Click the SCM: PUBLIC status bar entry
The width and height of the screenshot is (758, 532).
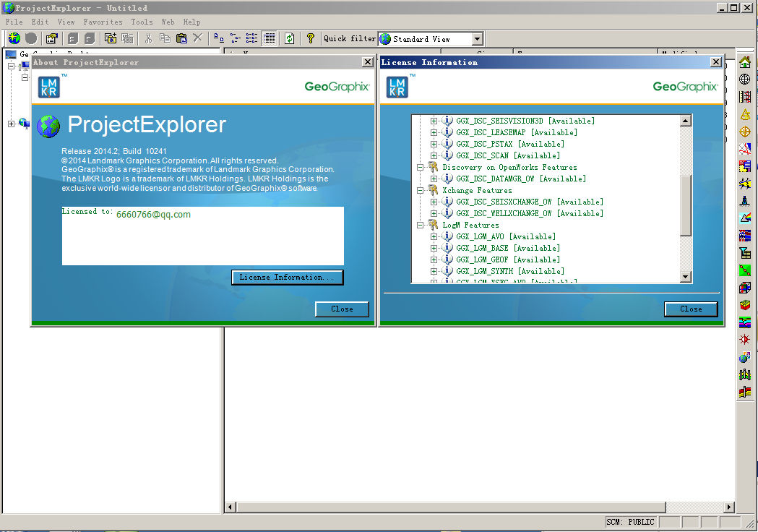pos(630,522)
